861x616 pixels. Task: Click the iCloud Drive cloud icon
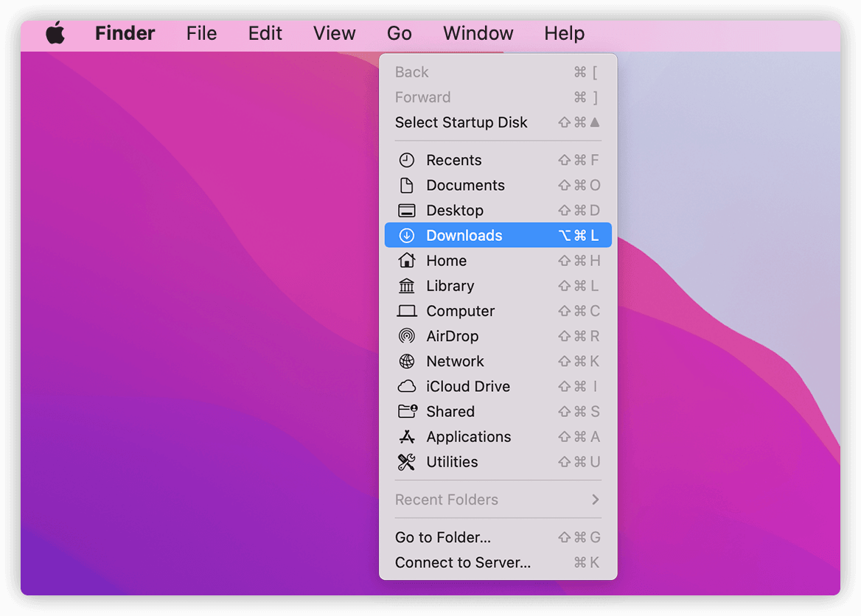click(406, 387)
